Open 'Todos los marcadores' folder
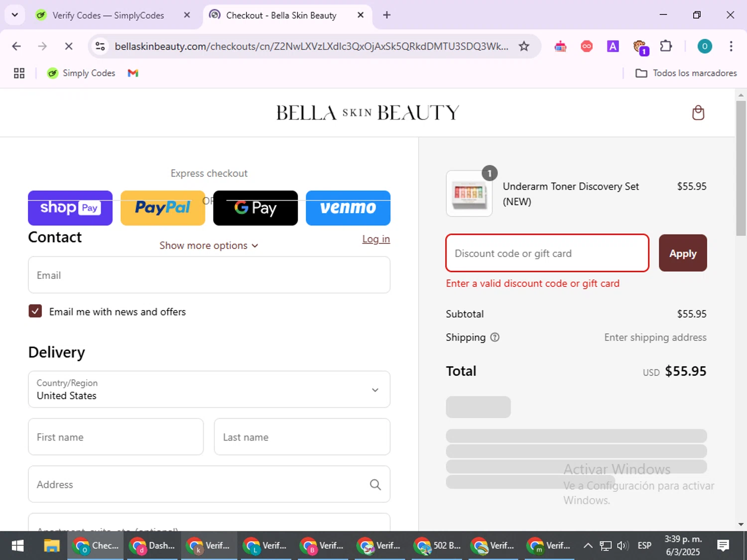The image size is (747, 560). tap(686, 73)
